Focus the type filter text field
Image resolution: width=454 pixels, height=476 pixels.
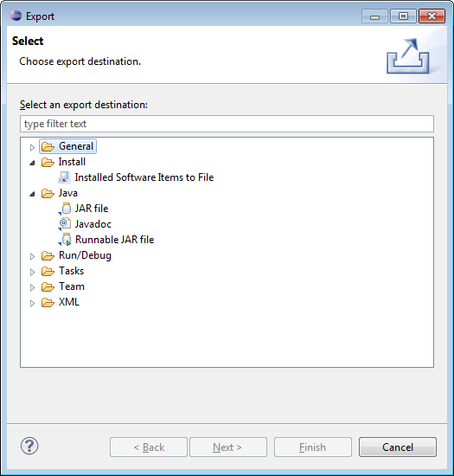coord(227,124)
